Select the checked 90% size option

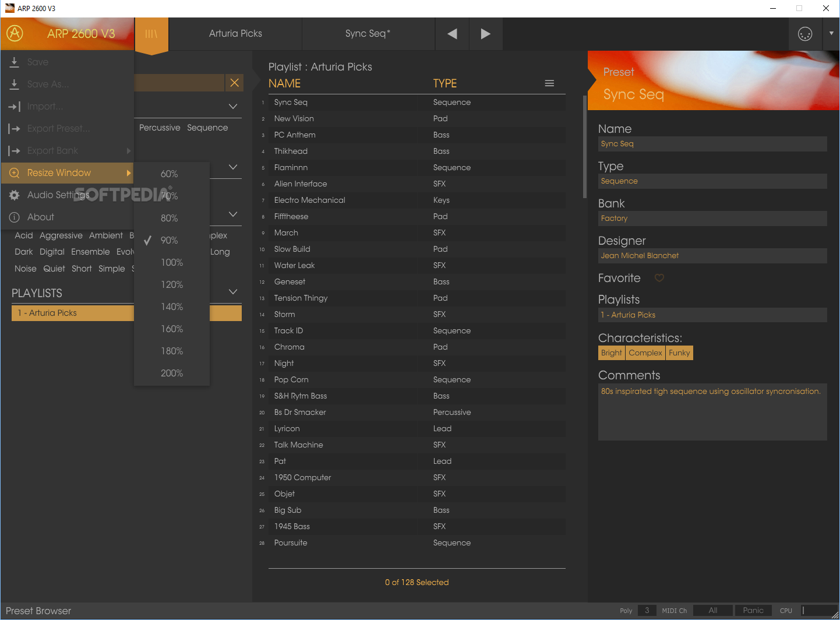click(172, 240)
